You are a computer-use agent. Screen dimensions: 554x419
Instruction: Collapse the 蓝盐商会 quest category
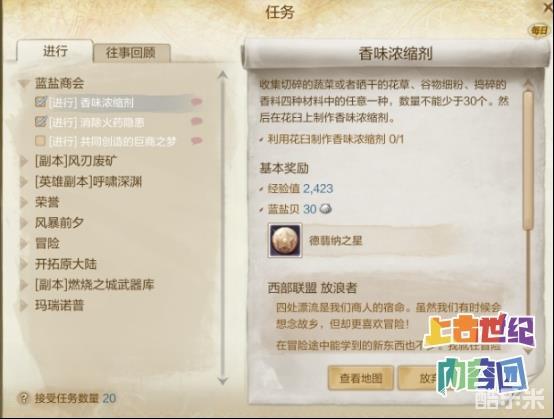coord(24,84)
